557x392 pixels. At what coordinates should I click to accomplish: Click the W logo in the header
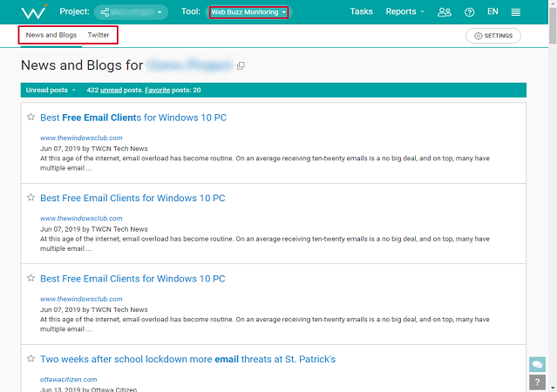(34, 11)
